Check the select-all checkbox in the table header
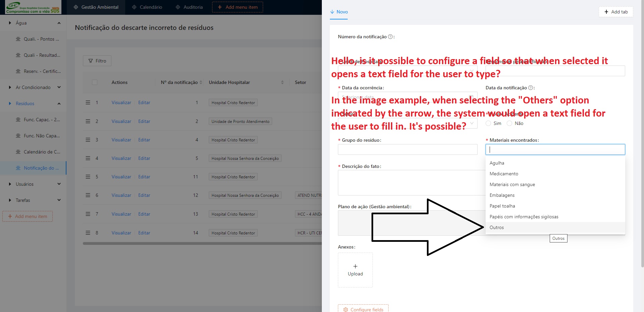Viewport: 644px width, 312px height. pos(95,82)
